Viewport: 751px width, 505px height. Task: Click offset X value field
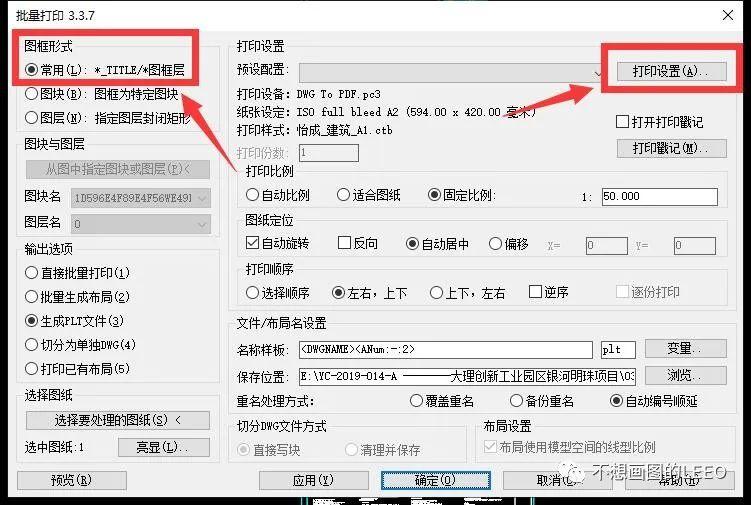[606, 245]
